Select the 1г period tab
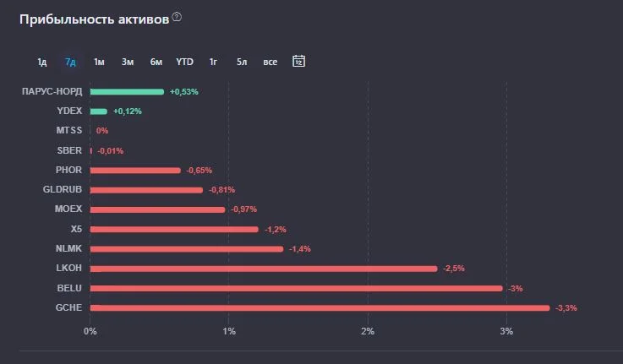Screen dimensions: 623x364 pos(213,62)
